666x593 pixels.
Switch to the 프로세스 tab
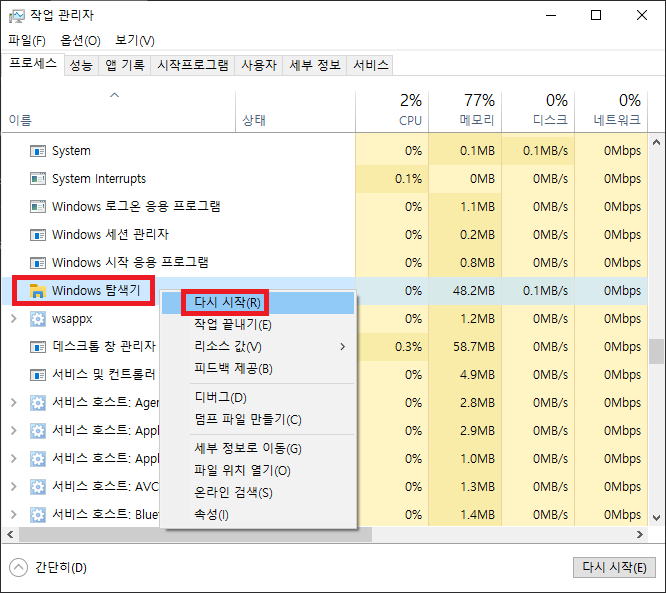(33, 64)
